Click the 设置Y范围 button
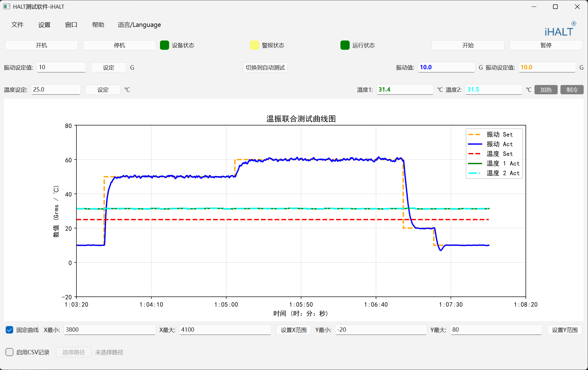 [x=565, y=330]
